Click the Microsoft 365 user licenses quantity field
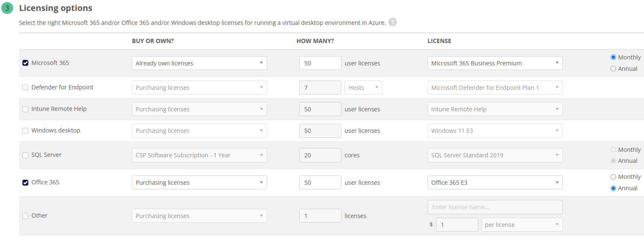This screenshot has width=644, height=240. 320,63
